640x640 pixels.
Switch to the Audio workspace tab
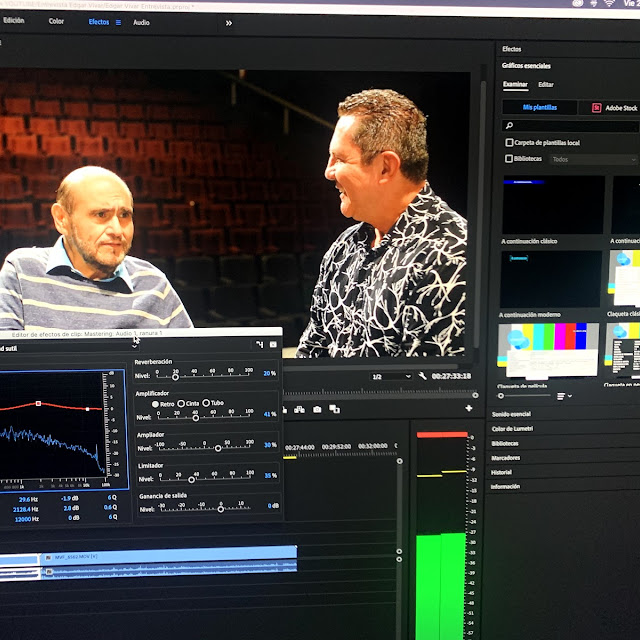pyautogui.click(x=141, y=22)
